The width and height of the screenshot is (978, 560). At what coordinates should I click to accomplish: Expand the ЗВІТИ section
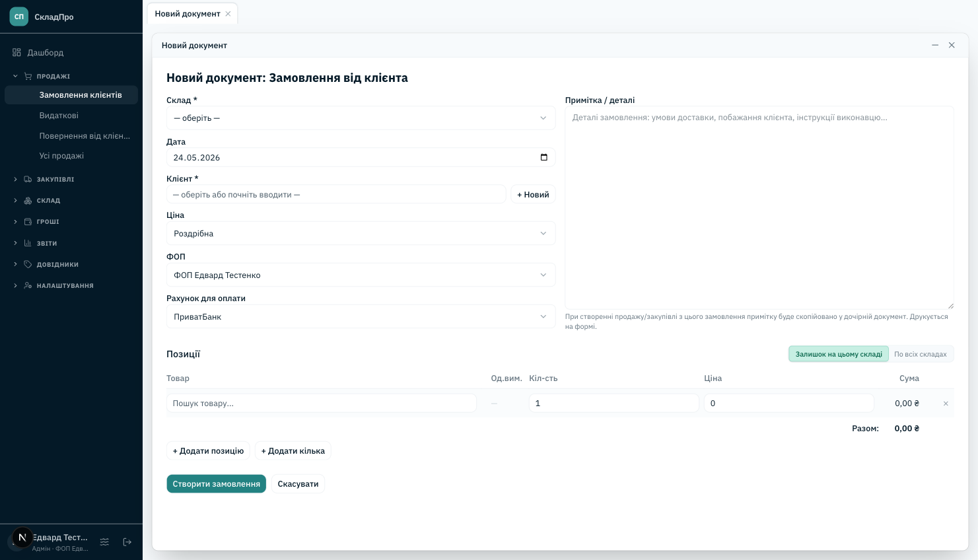(15, 243)
